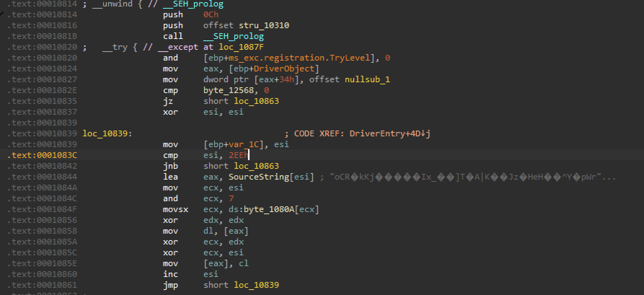Click the byte_1080A table reference
The image size is (644, 295).
click(269, 209)
